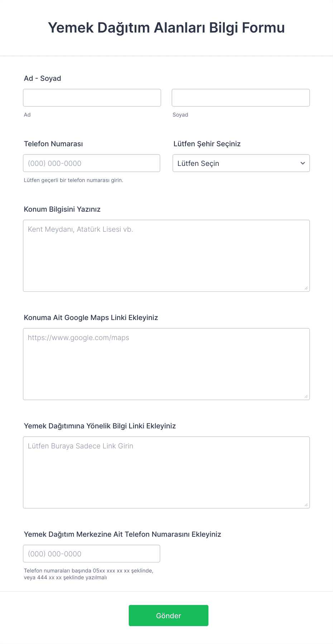
Task: Click the Lütfen Şehir Seçiniz label
Action: coord(207,144)
